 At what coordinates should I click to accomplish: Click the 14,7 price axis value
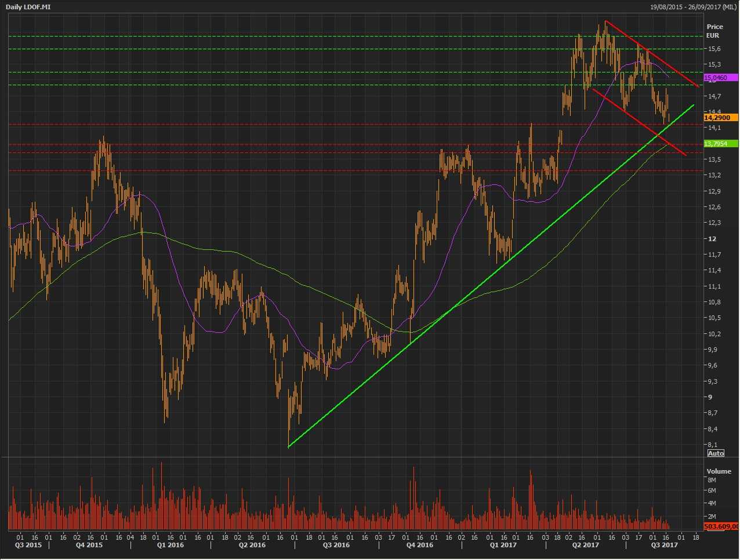click(x=714, y=96)
